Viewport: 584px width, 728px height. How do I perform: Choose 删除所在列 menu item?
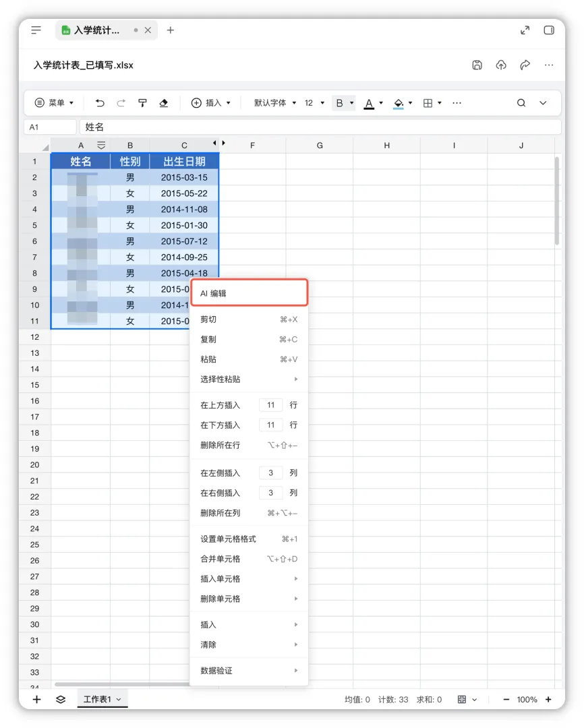coord(250,513)
